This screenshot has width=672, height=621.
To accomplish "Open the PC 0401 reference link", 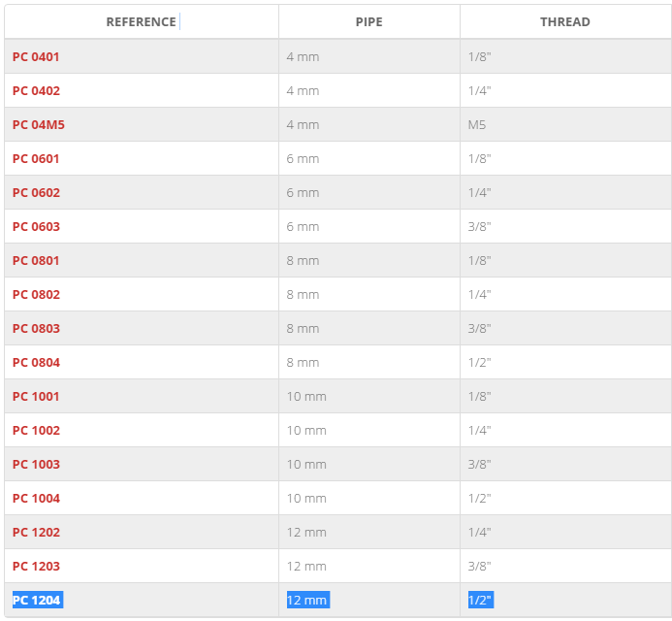I will (x=36, y=57).
